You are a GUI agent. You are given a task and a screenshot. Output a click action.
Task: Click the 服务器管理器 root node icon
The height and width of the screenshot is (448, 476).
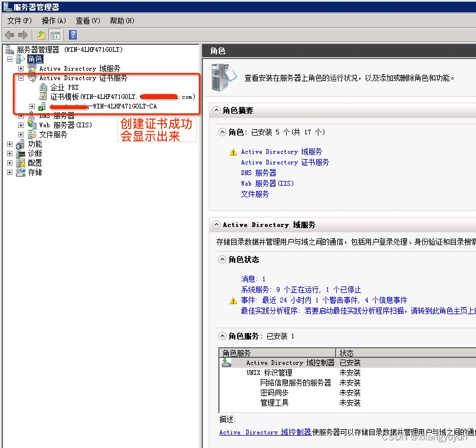pyautogui.click(x=9, y=50)
